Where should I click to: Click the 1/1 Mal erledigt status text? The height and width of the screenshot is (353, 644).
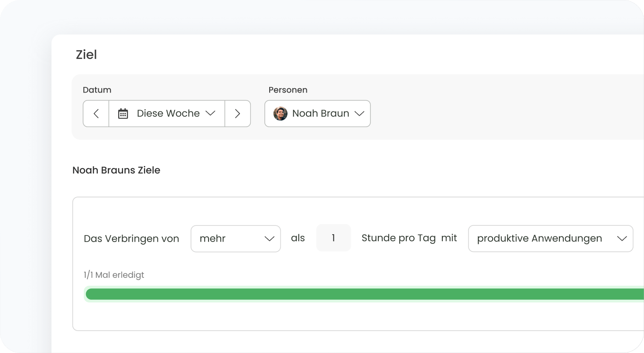click(x=114, y=275)
